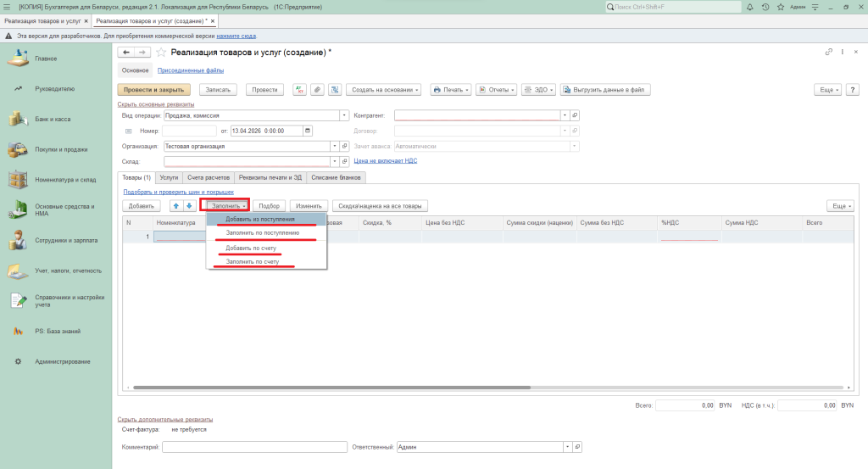Viewport: 868px width, 469px height.
Task: Switch to the Услуги tab
Action: point(169,177)
